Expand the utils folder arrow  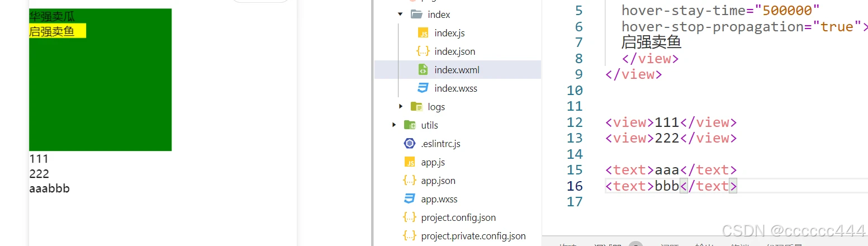tap(393, 125)
